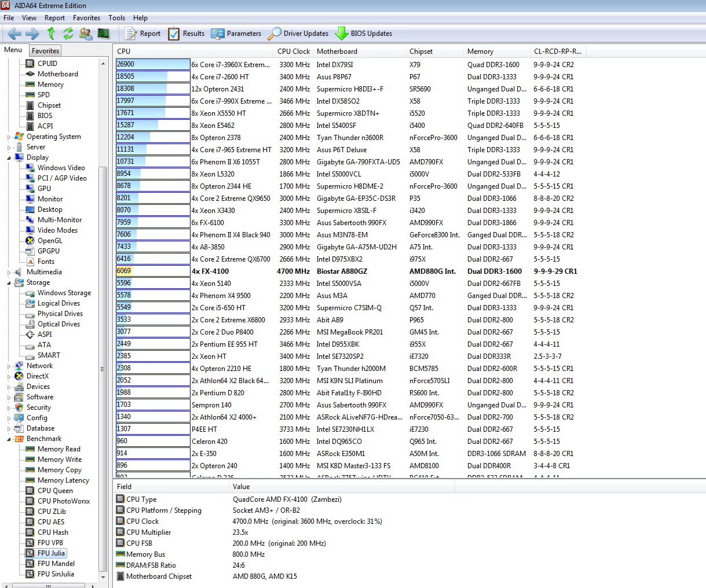706x588 pixels.
Task: Click the Field column header in details
Action: coord(171,487)
